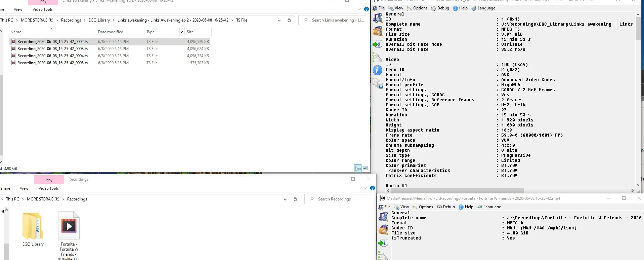Click scroll right arrow in upper MediaInfo
Image resolution: width=644 pixels, height=260 pixels.
tap(632, 190)
